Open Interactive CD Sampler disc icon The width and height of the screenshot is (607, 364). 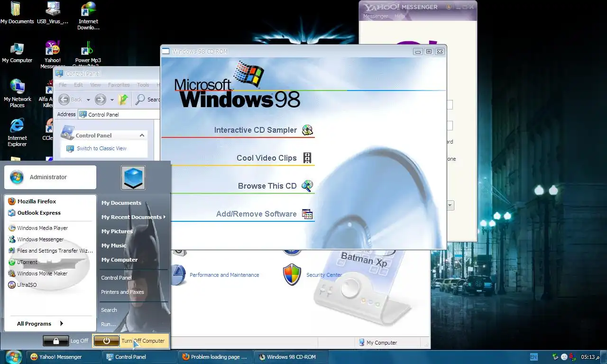coord(307,130)
